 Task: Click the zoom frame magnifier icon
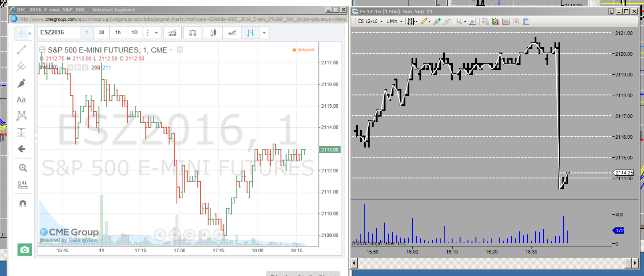472,21
